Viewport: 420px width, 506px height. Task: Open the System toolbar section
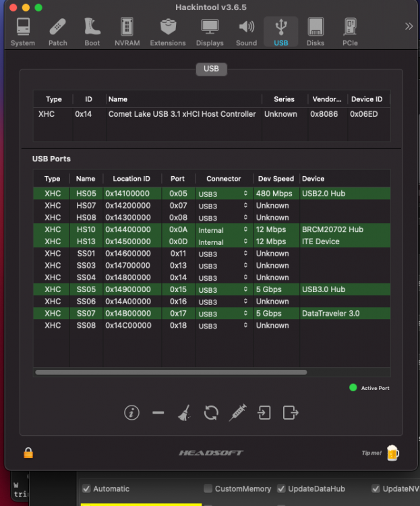[23, 32]
